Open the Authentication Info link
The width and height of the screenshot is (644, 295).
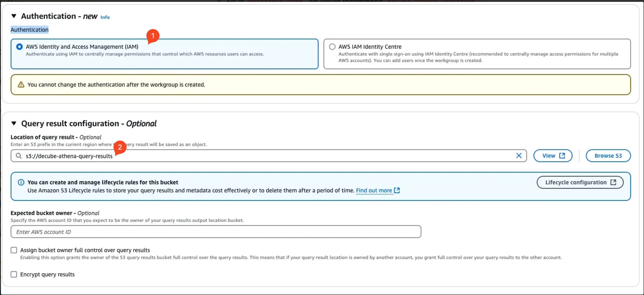pyautogui.click(x=105, y=17)
